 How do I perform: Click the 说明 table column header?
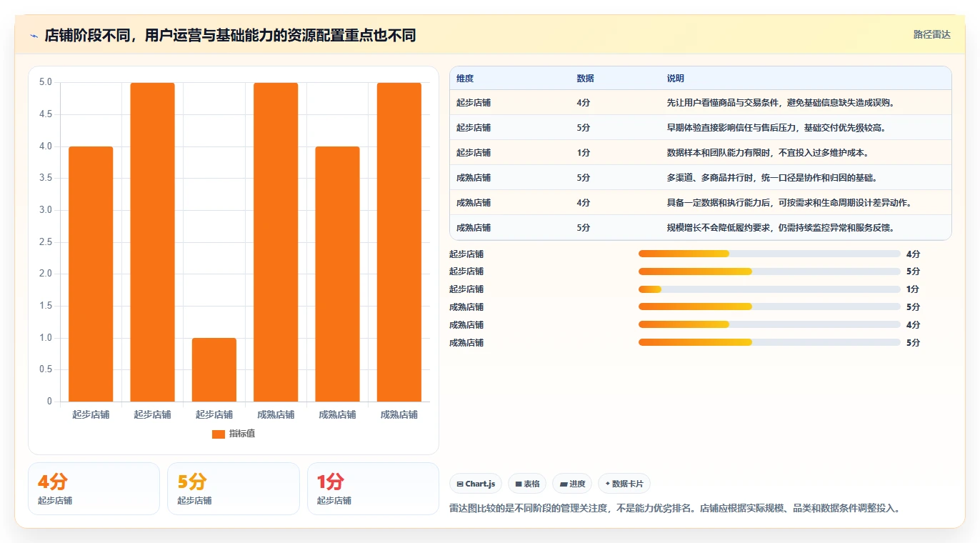pyautogui.click(x=676, y=79)
